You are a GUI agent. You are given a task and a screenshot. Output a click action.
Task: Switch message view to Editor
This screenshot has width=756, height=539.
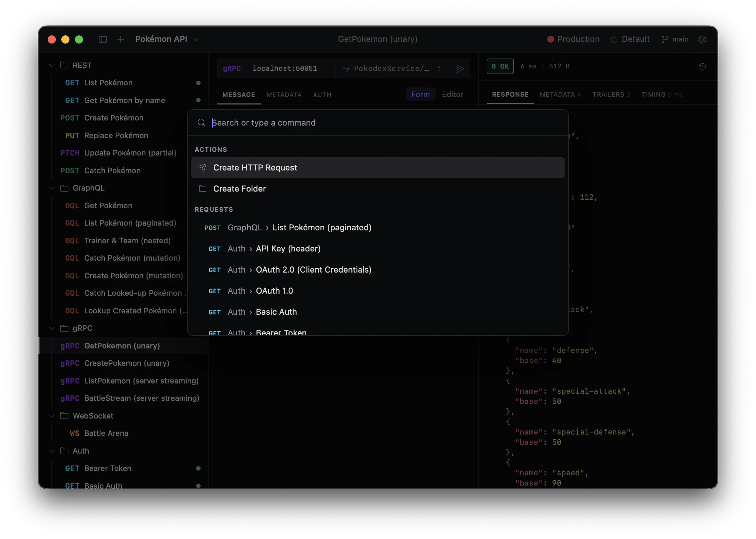(x=452, y=95)
